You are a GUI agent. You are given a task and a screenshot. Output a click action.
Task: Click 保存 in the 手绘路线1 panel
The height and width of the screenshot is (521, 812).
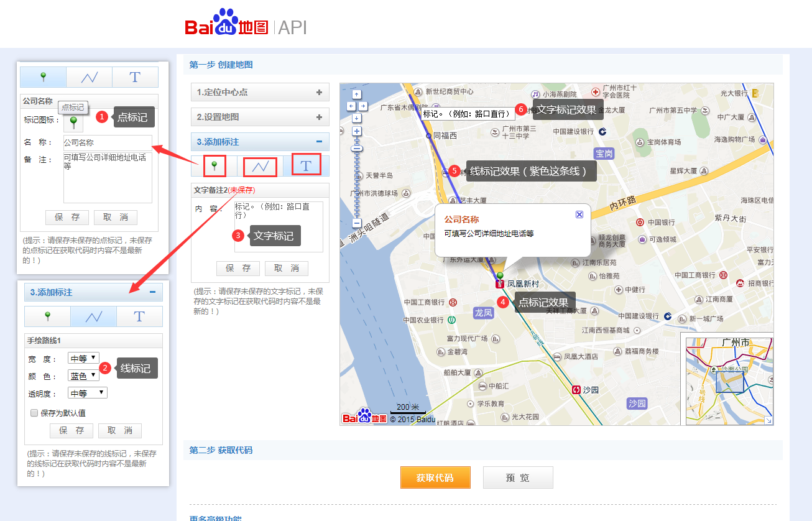pyautogui.click(x=72, y=431)
